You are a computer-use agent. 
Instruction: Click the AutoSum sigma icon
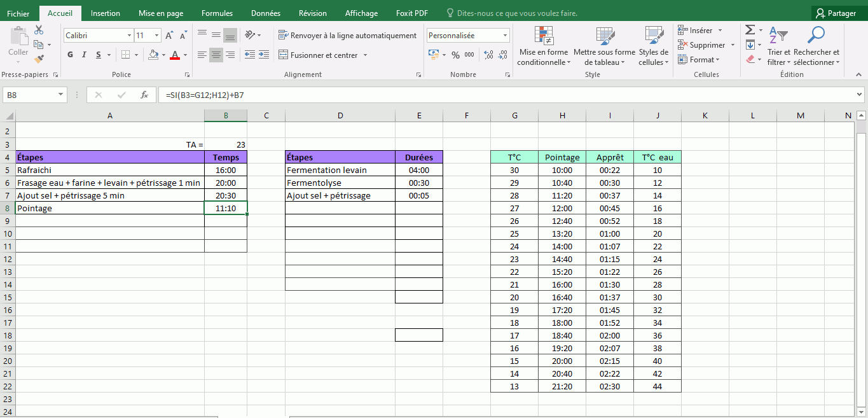click(750, 30)
